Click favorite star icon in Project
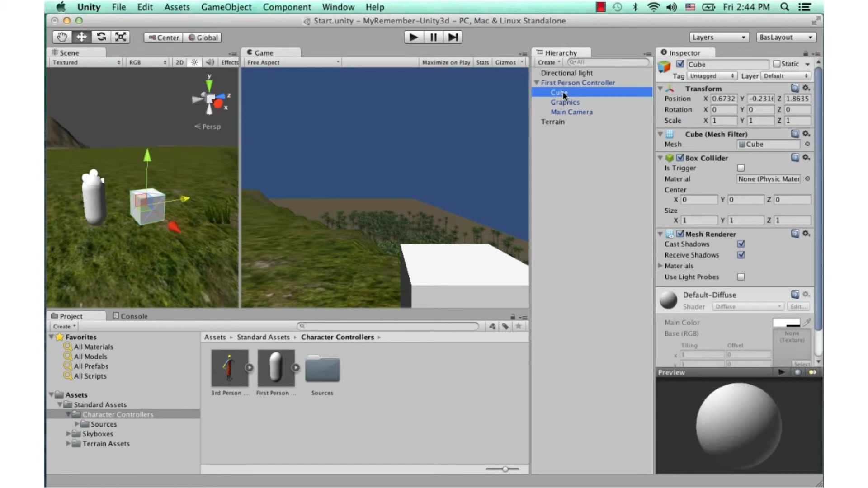868x488 pixels. click(x=519, y=326)
